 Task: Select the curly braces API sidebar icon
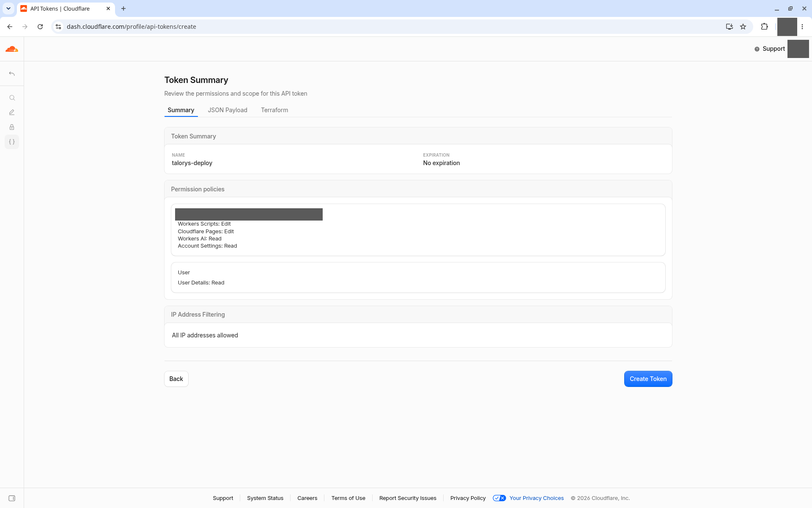point(12,142)
